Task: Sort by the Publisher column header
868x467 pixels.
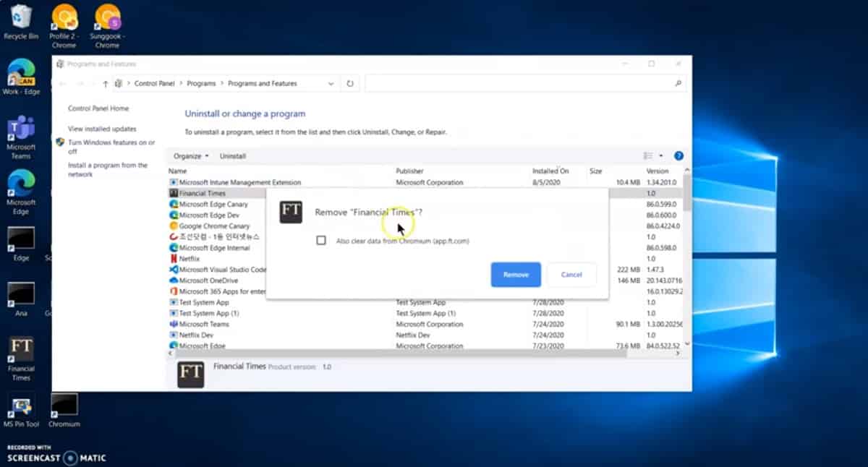Action: click(409, 171)
